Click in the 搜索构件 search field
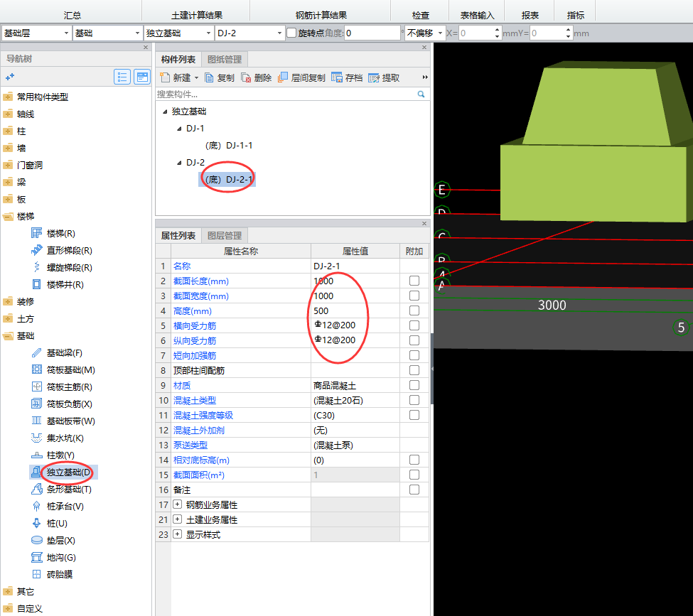693x616 pixels. (286, 94)
